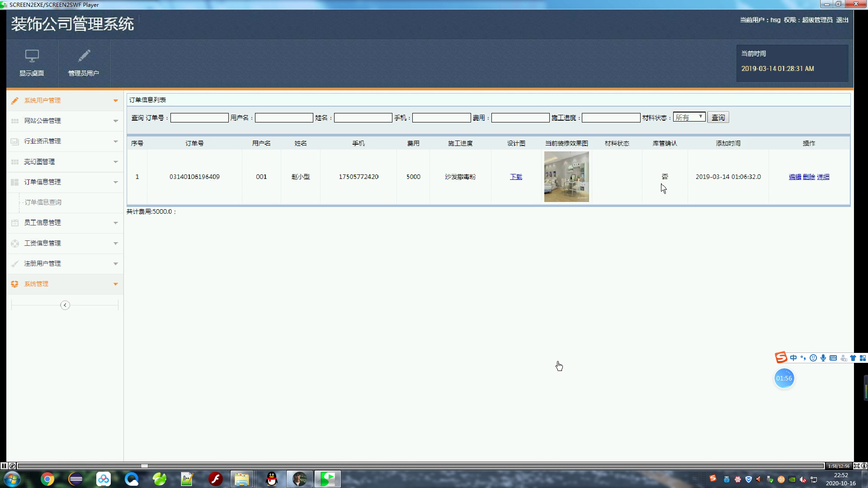Click the Sogou icon in the system tray
868x488 pixels.
click(713, 479)
